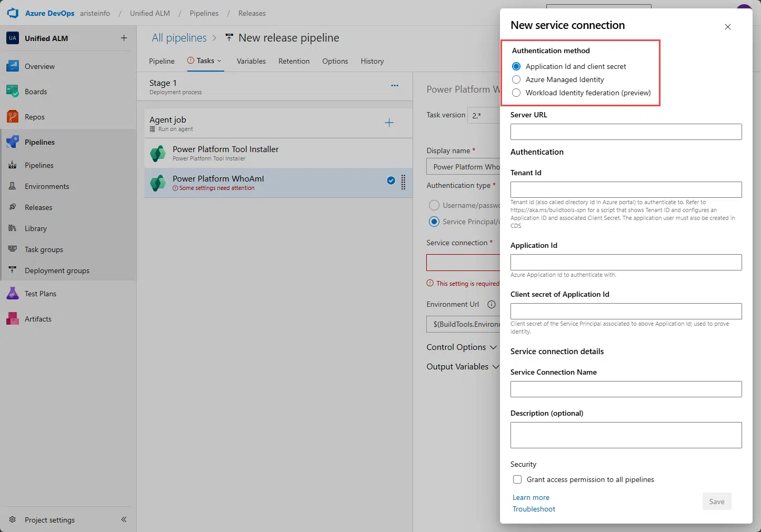Select the Azure Managed Identity authentication method
The image size is (761, 532).
pos(516,79)
